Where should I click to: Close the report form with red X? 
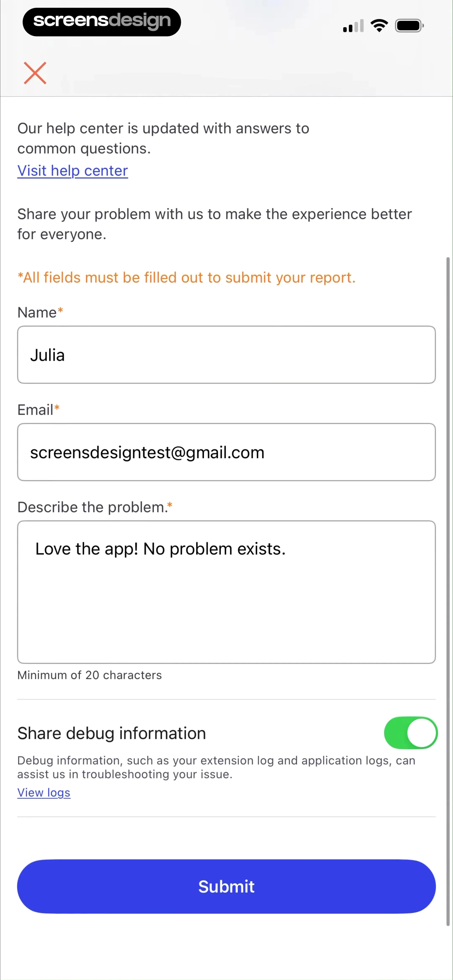pyautogui.click(x=35, y=73)
